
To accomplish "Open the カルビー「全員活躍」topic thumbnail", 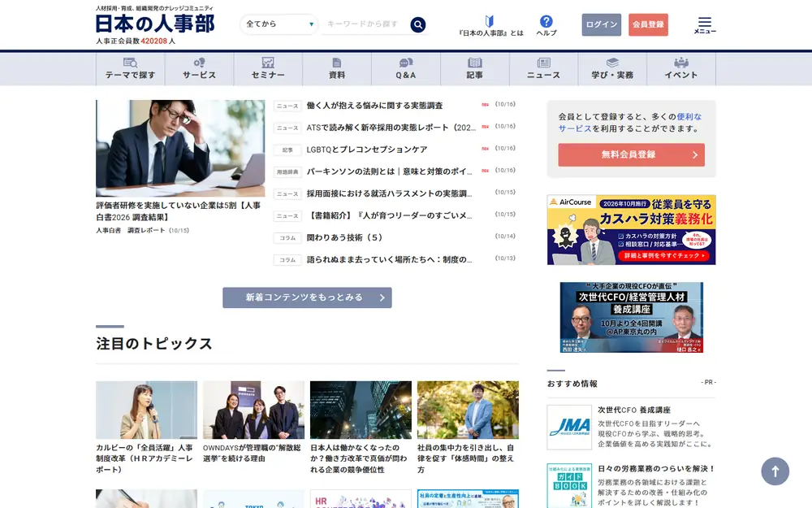I will [x=146, y=410].
